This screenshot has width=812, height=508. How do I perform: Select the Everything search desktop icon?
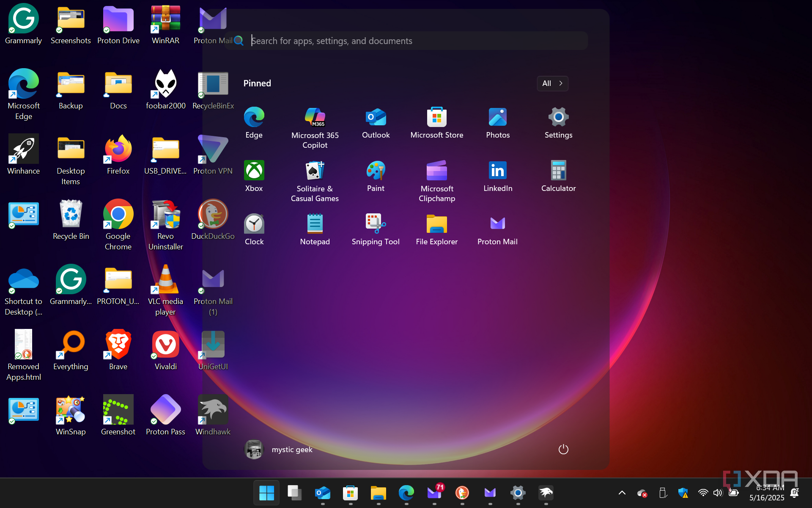[x=71, y=351]
